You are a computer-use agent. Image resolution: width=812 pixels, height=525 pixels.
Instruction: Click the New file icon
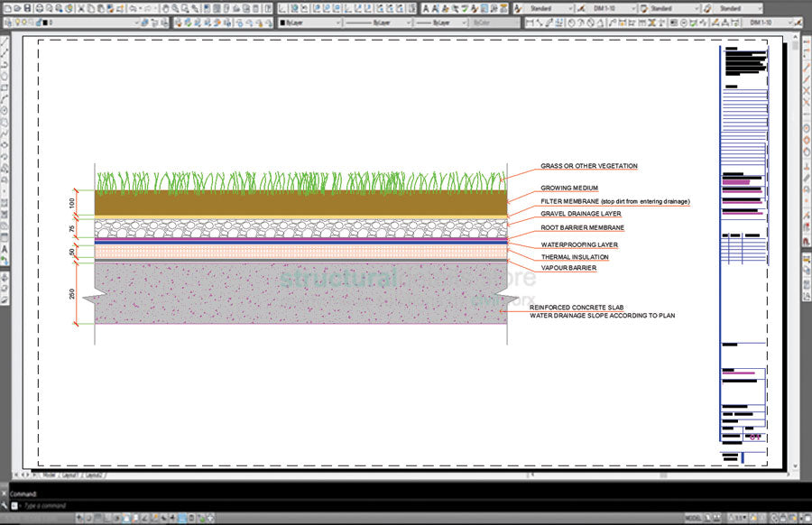tap(6, 8)
